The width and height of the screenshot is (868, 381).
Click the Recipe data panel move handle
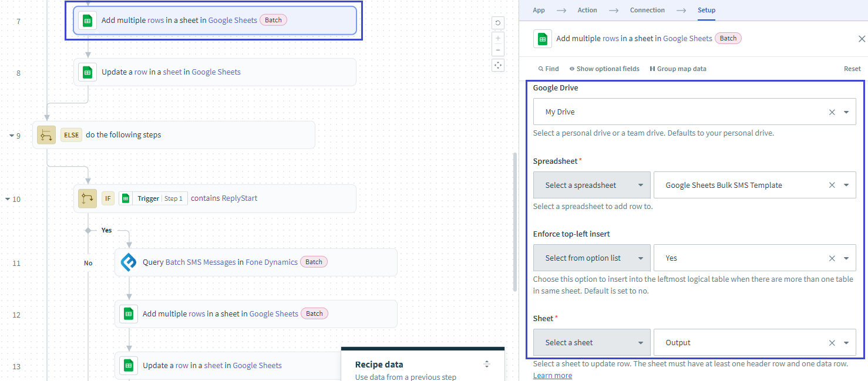(487, 365)
